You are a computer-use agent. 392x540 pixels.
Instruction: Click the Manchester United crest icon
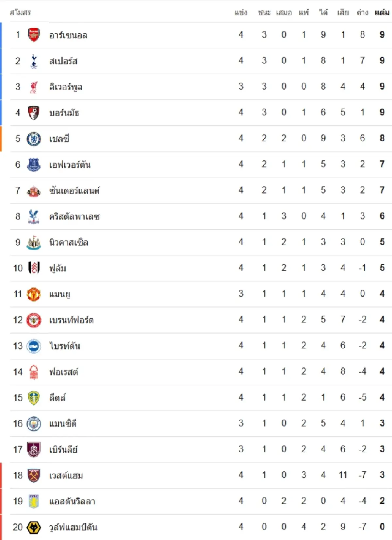[34, 294]
